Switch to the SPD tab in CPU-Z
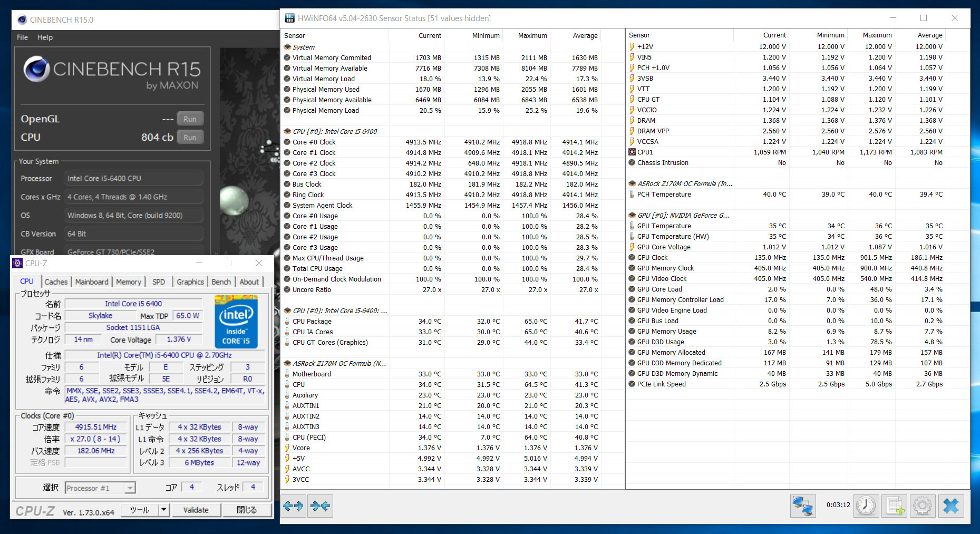Image resolution: width=980 pixels, height=534 pixels. point(159,282)
